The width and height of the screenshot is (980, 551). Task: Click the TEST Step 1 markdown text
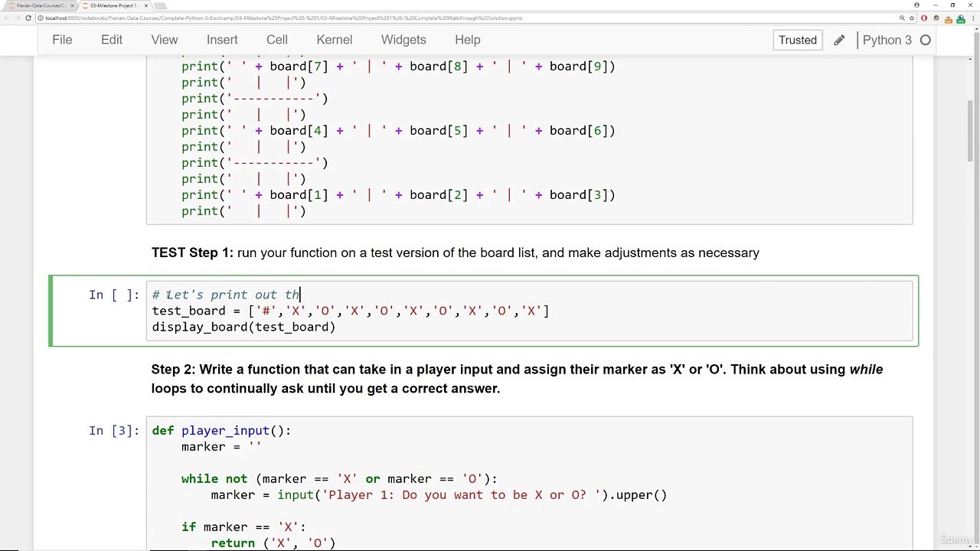[x=456, y=253]
